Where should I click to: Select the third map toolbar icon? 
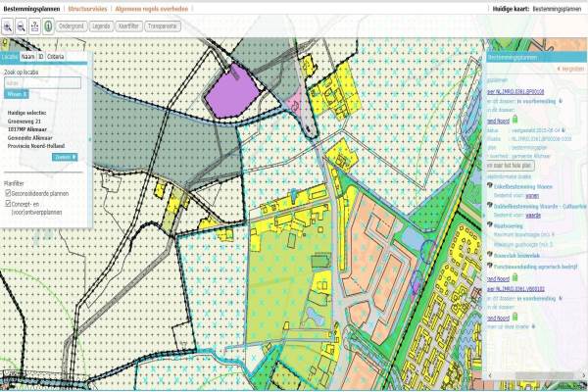click(x=35, y=27)
